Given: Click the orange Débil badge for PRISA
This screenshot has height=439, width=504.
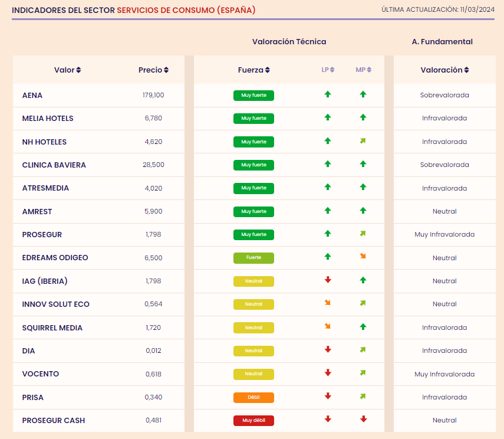Looking at the screenshot, I should tap(253, 398).
